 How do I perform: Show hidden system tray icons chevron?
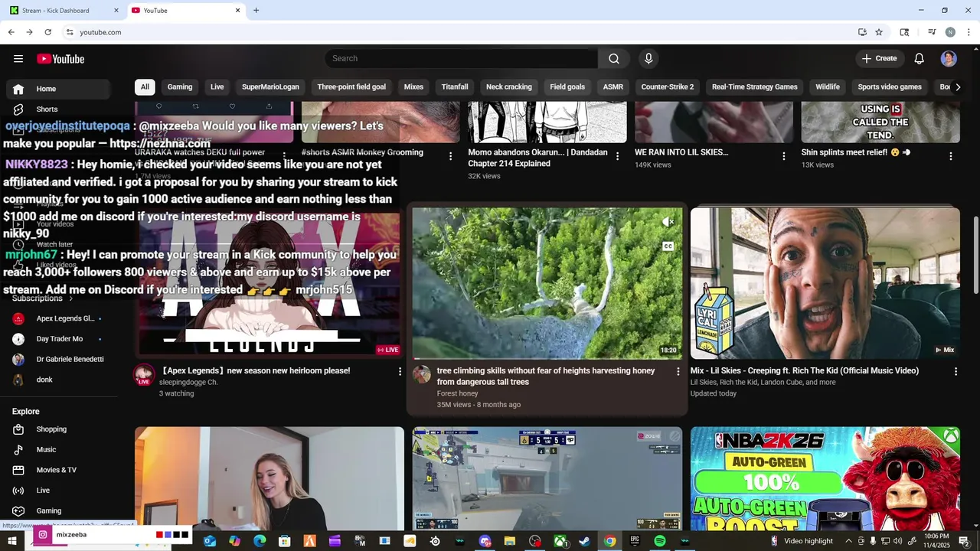pos(848,541)
